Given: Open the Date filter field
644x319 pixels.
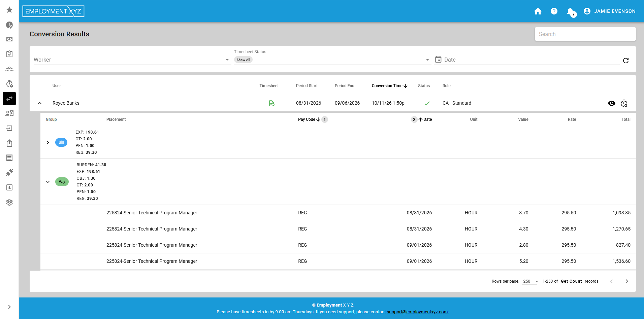Looking at the screenshot, I should [527, 60].
